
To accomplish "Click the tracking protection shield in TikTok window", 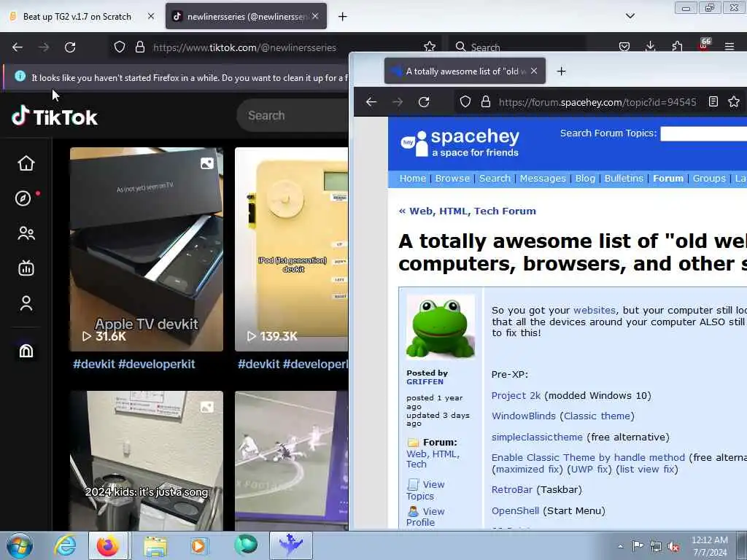I will pos(120,47).
